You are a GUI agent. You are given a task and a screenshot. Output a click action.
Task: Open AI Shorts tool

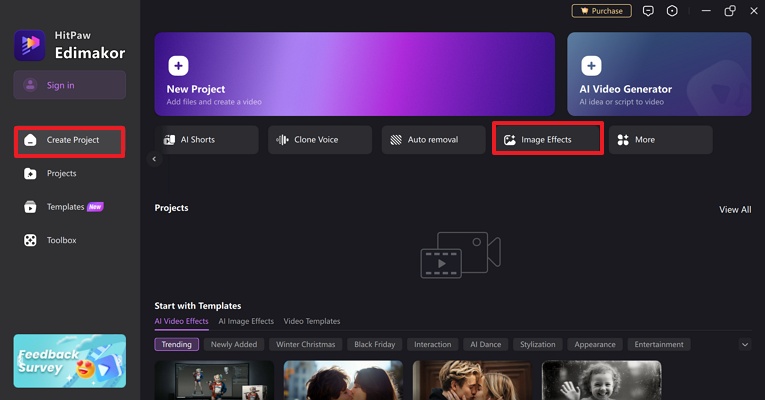pyautogui.click(x=206, y=140)
